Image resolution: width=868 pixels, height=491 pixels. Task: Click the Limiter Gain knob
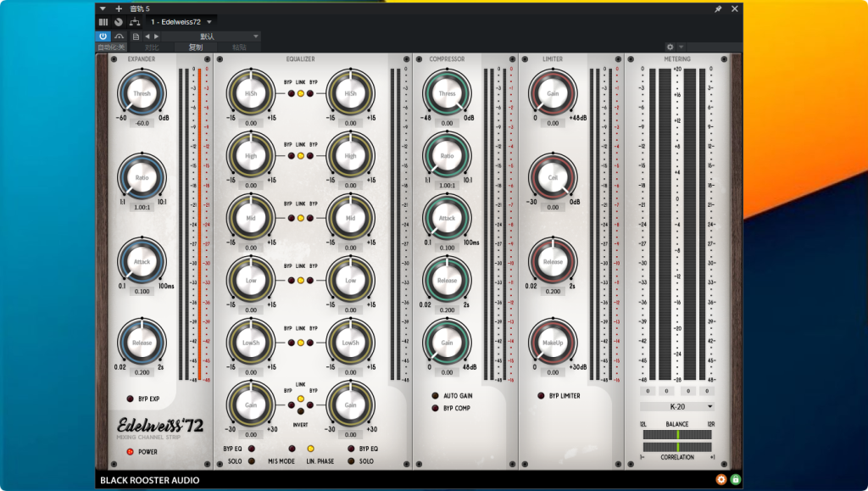pyautogui.click(x=553, y=93)
